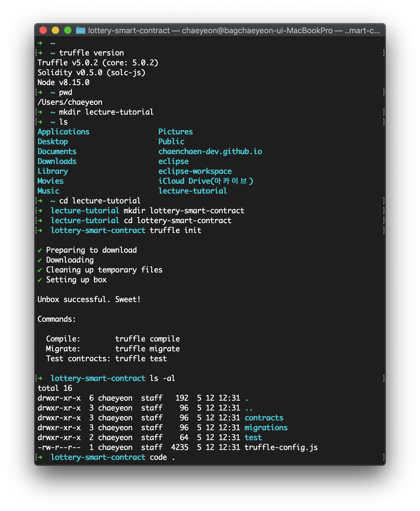Screen dimensions: 420x511
Task: Click the 'cd lecture-tutorial' command
Action: [100, 201]
